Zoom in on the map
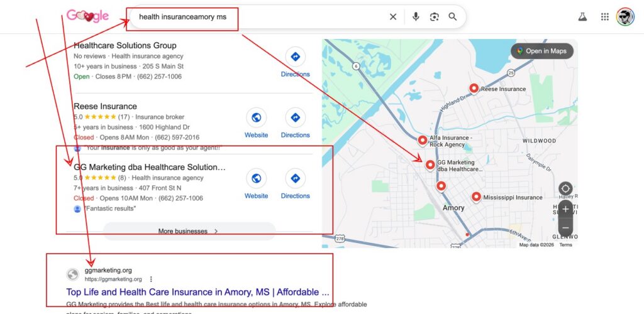Screen dimensions: 644x314 coord(565,209)
